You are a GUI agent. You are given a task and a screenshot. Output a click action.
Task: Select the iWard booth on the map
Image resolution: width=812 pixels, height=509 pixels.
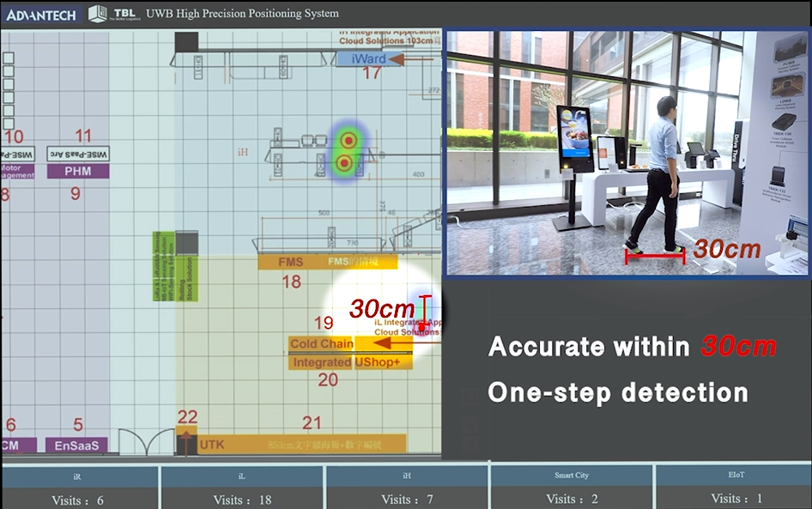[369, 58]
